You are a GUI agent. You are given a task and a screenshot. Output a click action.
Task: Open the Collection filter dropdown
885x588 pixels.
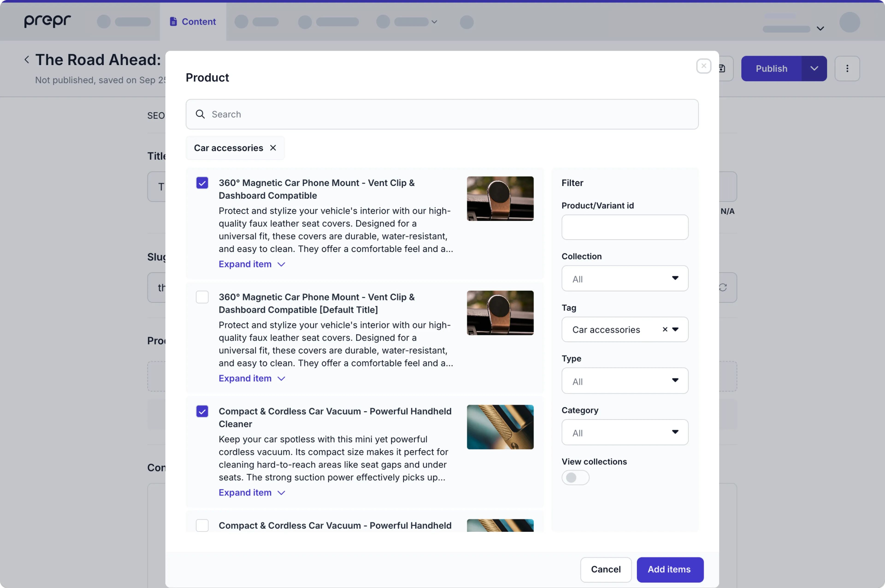(x=625, y=278)
